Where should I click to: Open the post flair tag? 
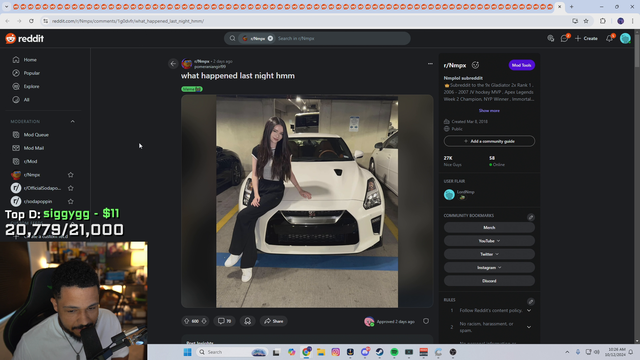tap(192, 89)
